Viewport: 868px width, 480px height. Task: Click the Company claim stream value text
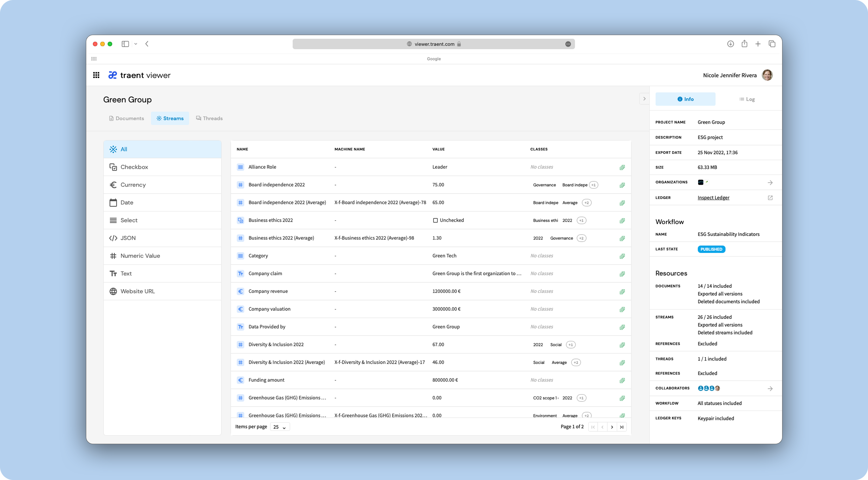click(477, 273)
